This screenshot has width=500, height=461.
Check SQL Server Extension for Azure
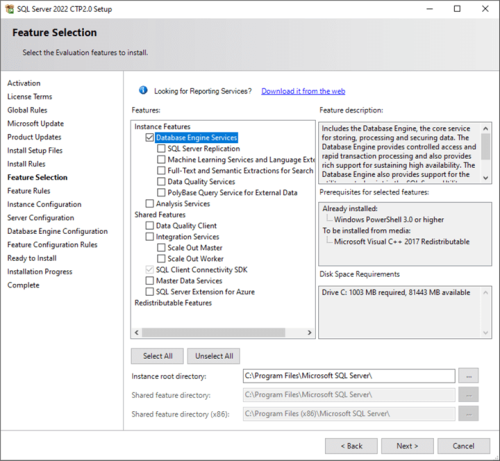[x=150, y=291]
